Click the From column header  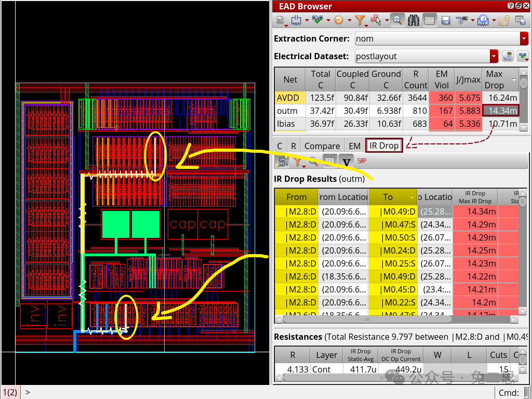click(296, 197)
